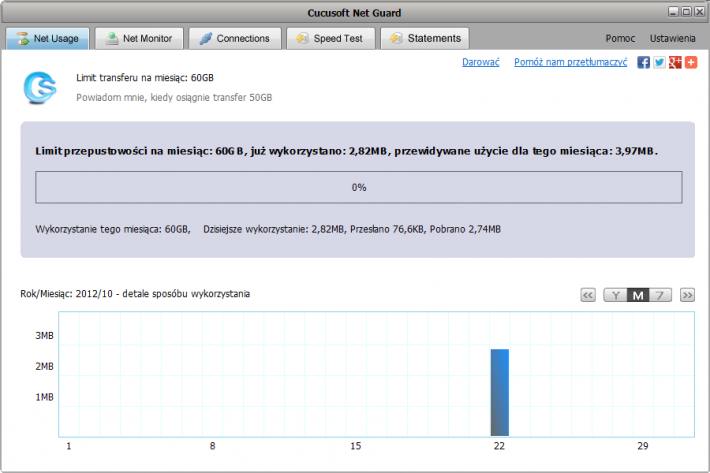
Task: Click the orange plus share icon
Action: click(x=691, y=62)
